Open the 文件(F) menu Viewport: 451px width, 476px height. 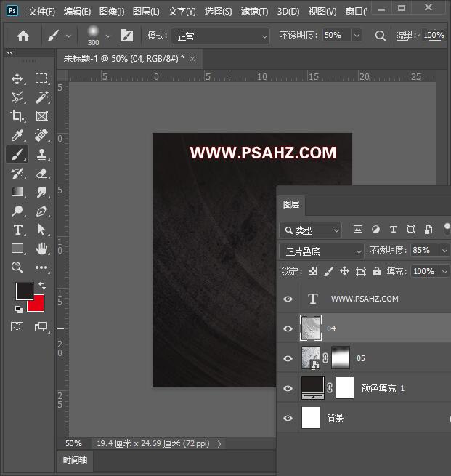[41, 12]
